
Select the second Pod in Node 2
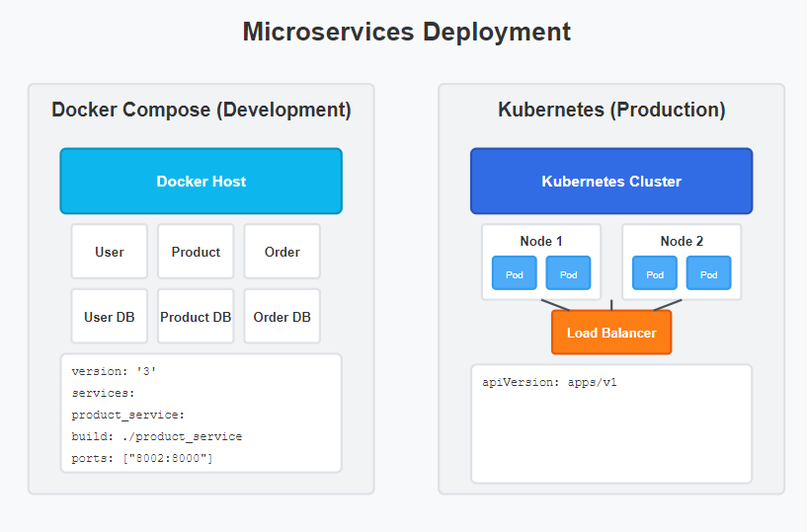(708, 273)
